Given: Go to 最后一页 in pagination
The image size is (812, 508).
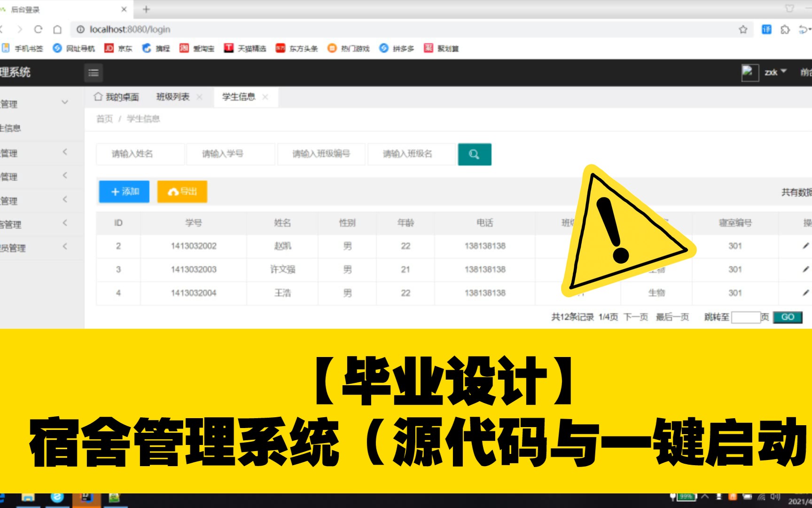Looking at the screenshot, I should click(672, 317).
